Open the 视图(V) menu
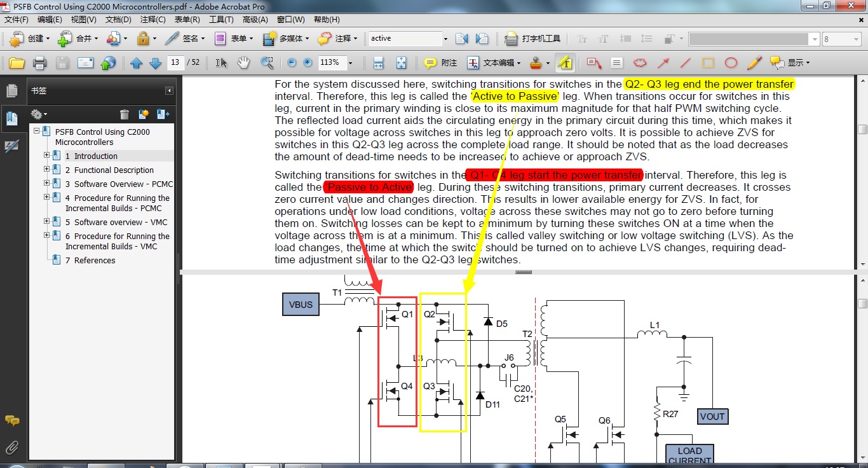This screenshot has height=468, width=868. (x=84, y=20)
